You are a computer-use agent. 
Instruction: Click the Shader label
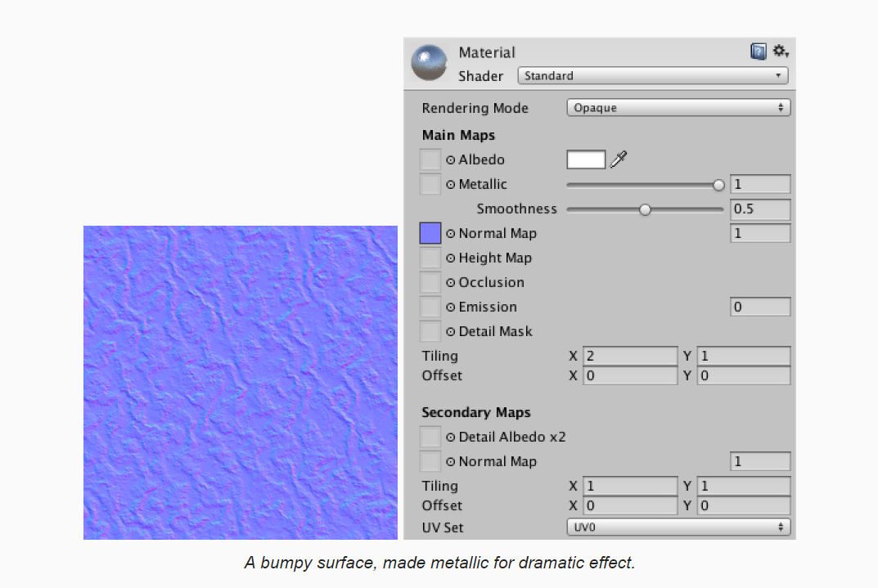[x=480, y=76]
